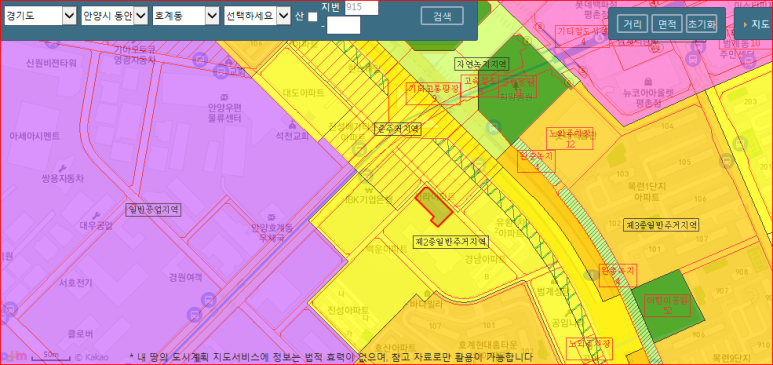Click the 안양우편물류센터 post office map icon
Image resolution: width=773 pixels, height=365 pixels.
coord(224,96)
